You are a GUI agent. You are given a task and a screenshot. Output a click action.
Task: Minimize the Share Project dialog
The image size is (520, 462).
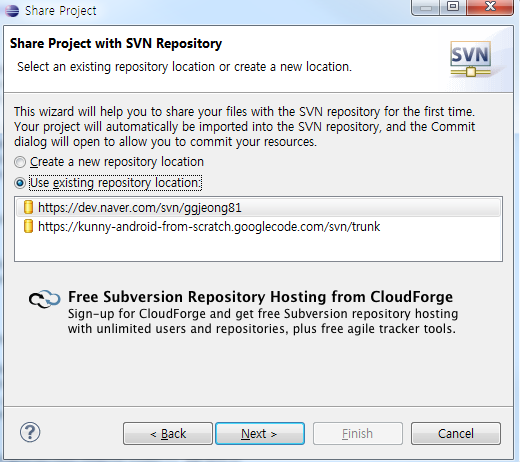pyautogui.click(x=426, y=7)
